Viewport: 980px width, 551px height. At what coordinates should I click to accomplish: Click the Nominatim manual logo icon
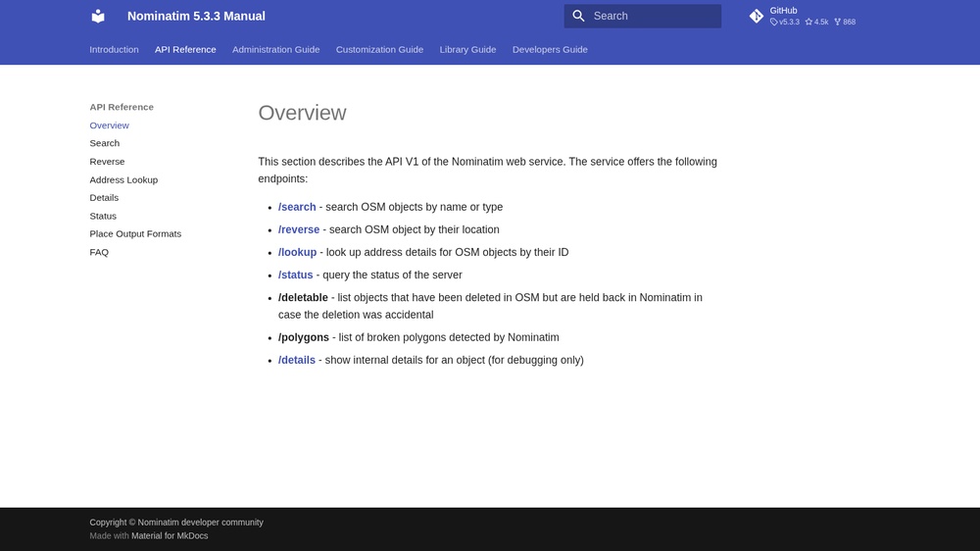coord(98,17)
